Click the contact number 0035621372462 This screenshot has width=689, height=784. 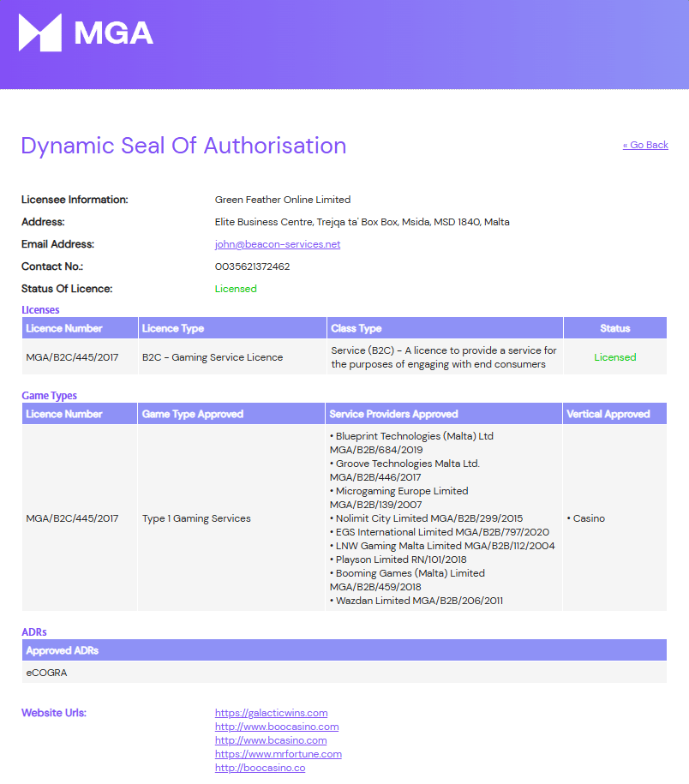[253, 266]
